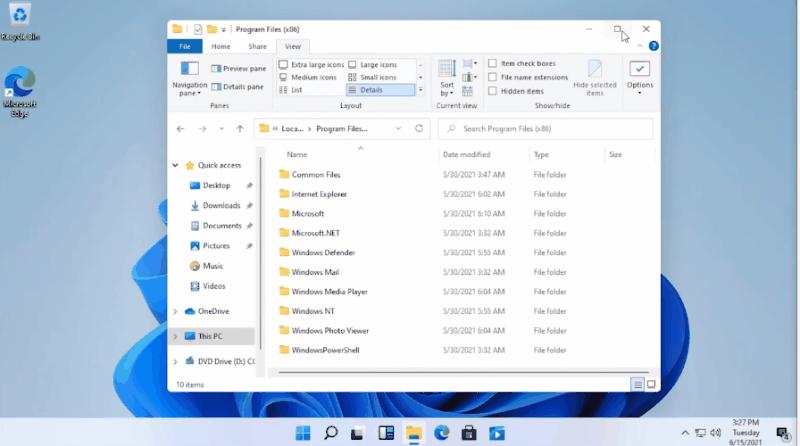Open the File menu tab

[184, 46]
